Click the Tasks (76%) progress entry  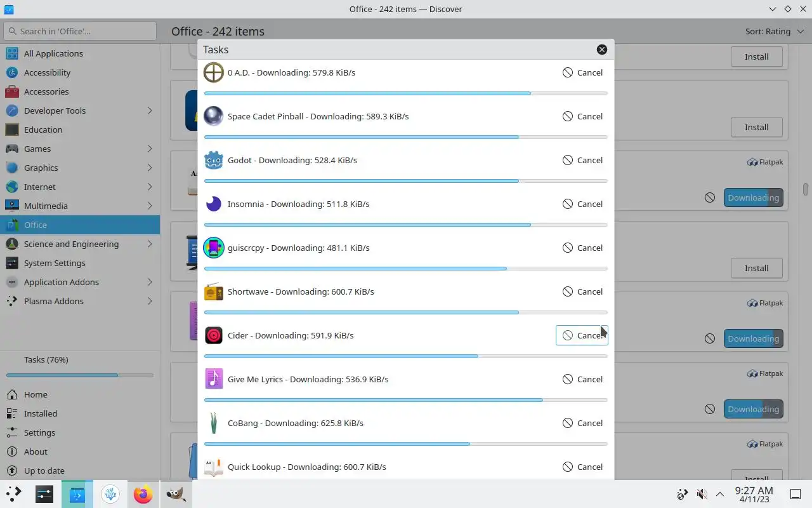click(x=80, y=366)
